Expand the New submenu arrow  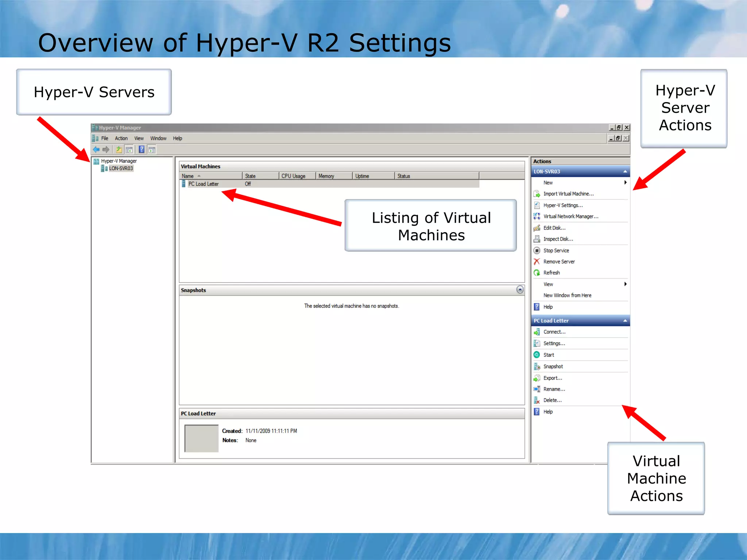pos(626,182)
